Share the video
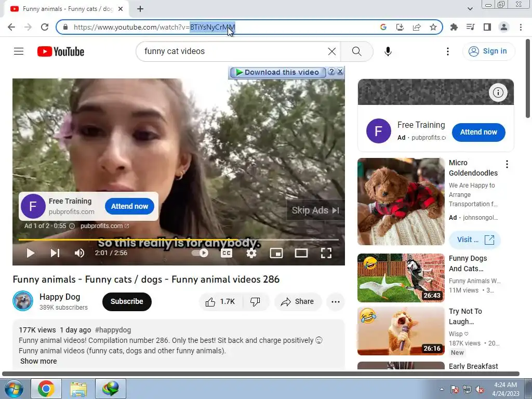This screenshot has width=532, height=399. pos(298,302)
